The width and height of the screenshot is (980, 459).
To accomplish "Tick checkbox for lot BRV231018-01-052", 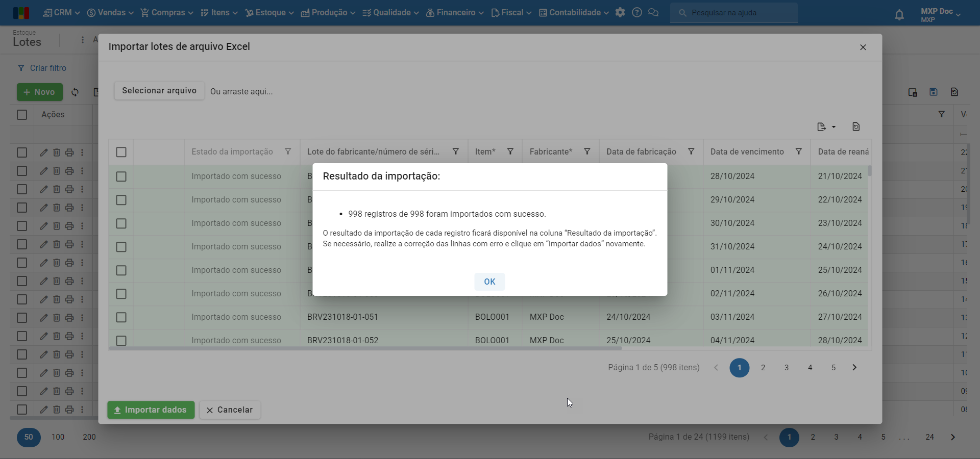I will [x=121, y=340].
